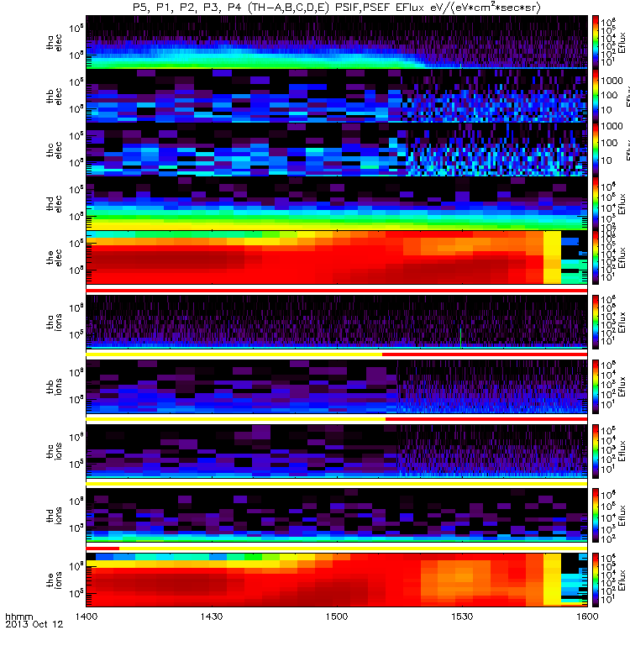
Task: Click the 1600 time axis label
Action: (587, 617)
